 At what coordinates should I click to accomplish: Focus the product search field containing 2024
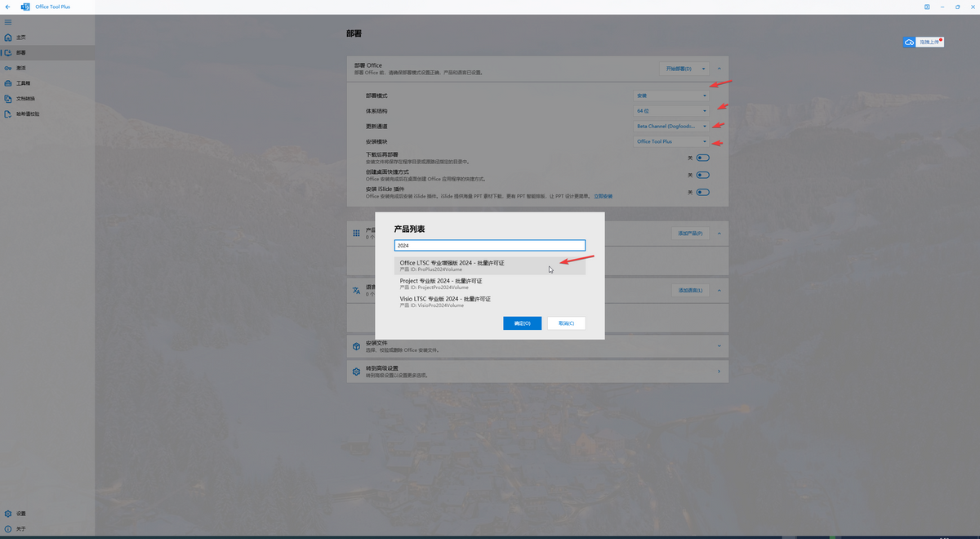tap(490, 245)
